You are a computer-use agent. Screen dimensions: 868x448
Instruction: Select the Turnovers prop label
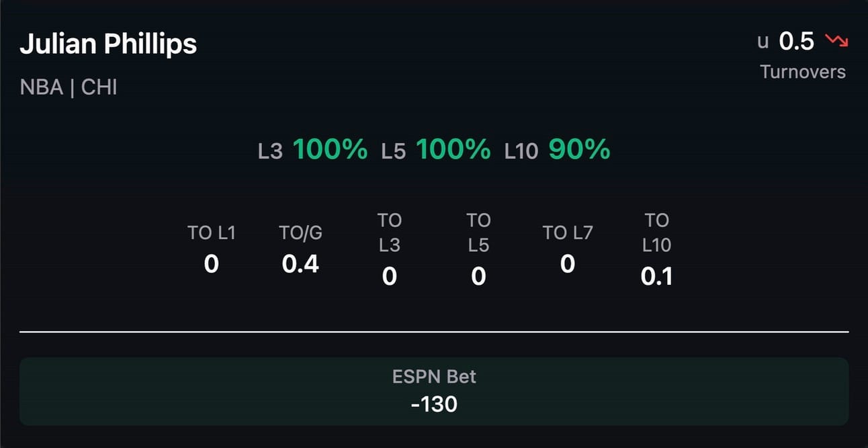pyautogui.click(x=803, y=72)
